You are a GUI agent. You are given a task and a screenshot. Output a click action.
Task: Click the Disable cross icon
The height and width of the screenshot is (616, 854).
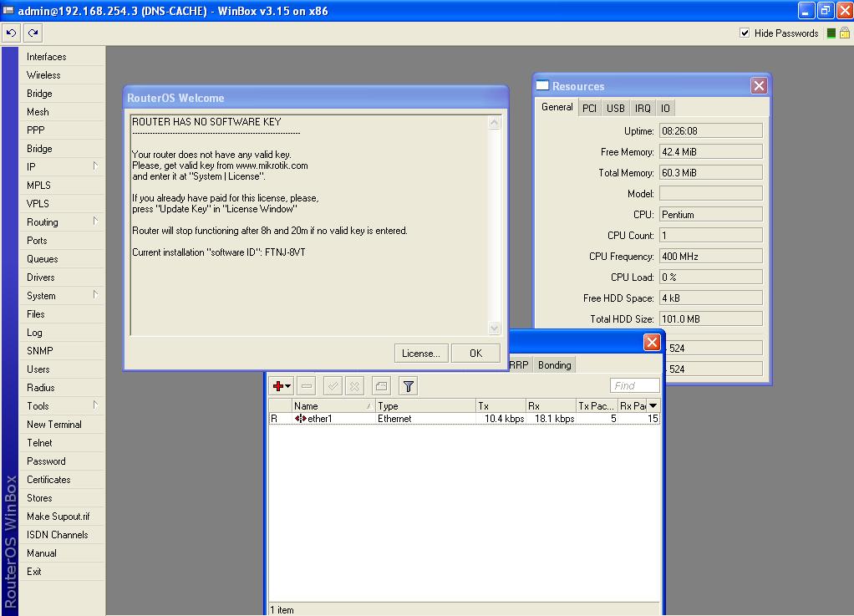coord(354,386)
